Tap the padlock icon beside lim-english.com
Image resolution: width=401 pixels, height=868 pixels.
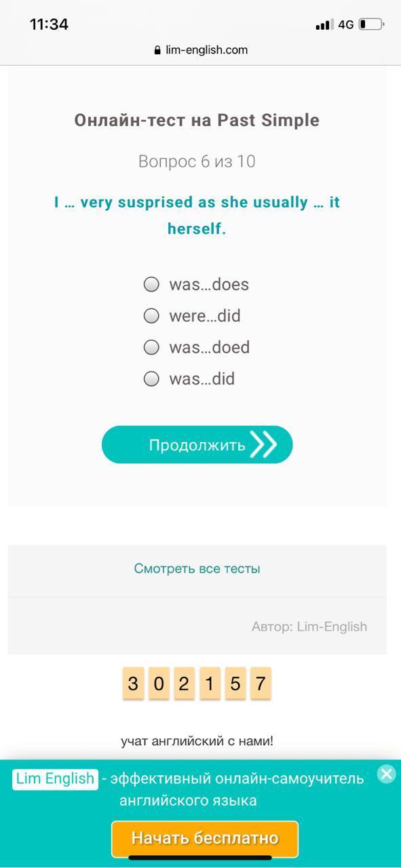(158, 50)
